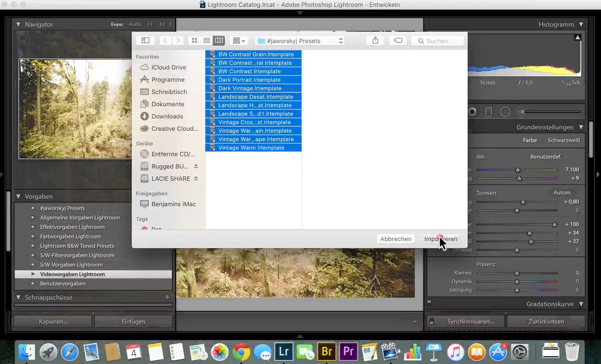
Task: Click the Abbrechen button
Action: pyautogui.click(x=396, y=239)
